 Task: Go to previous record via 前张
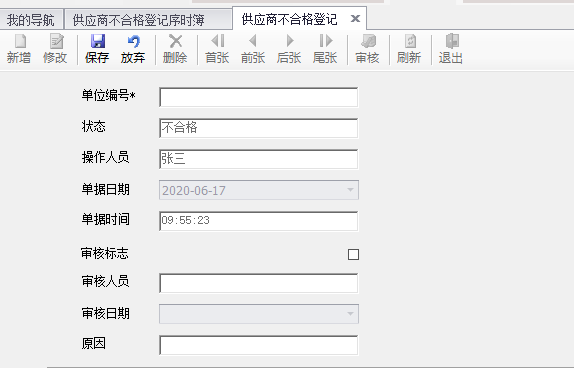click(253, 49)
